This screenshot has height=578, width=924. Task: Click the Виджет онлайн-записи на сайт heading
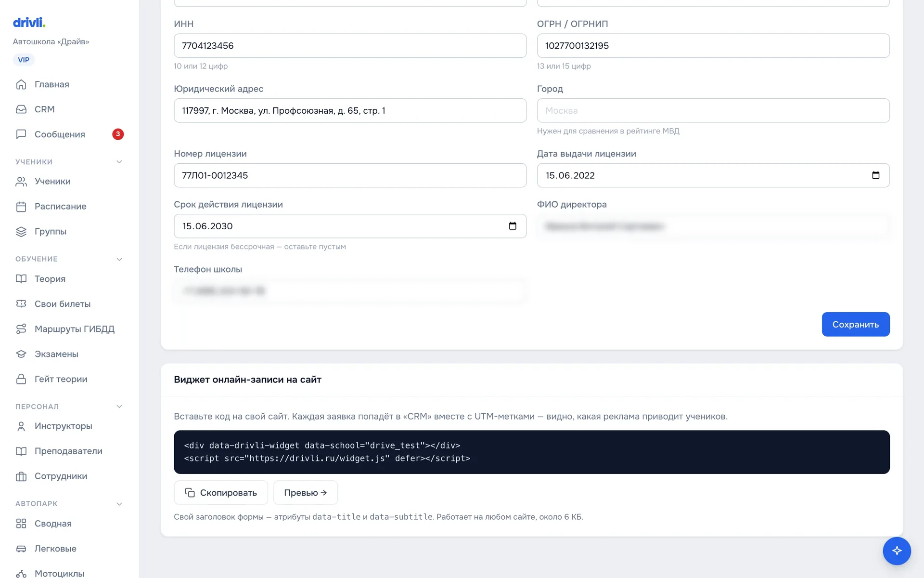pos(247,380)
